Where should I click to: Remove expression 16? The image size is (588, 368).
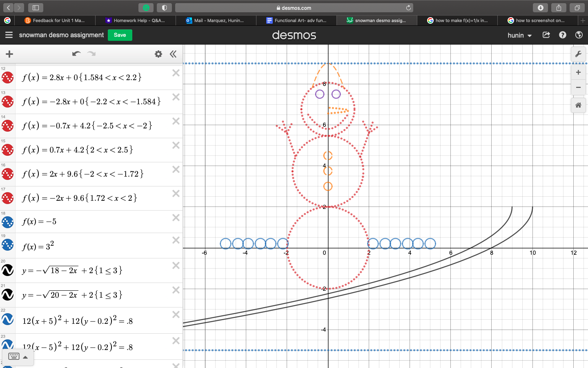click(x=176, y=169)
